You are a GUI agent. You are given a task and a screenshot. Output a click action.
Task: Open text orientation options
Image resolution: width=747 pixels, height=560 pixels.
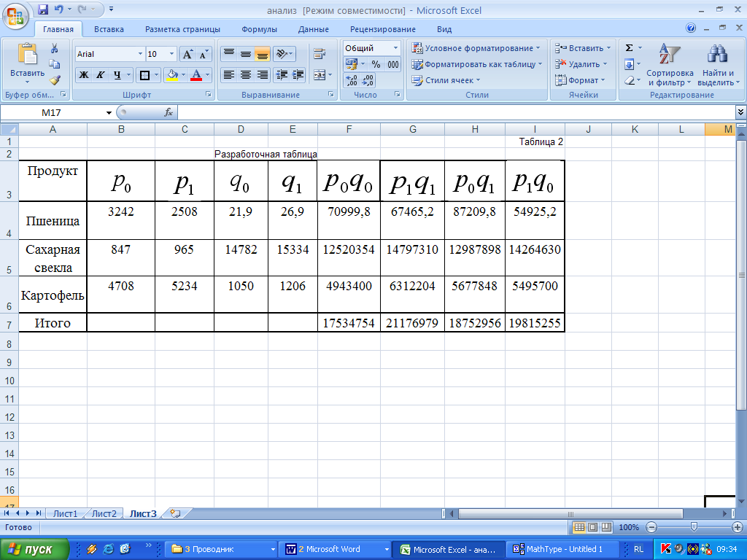point(285,54)
